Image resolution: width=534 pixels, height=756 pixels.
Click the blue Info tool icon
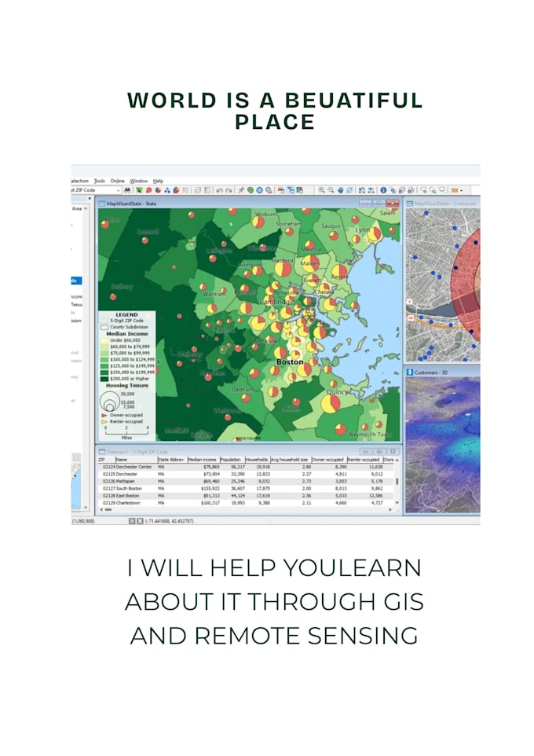pyautogui.click(x=383, y=190)
